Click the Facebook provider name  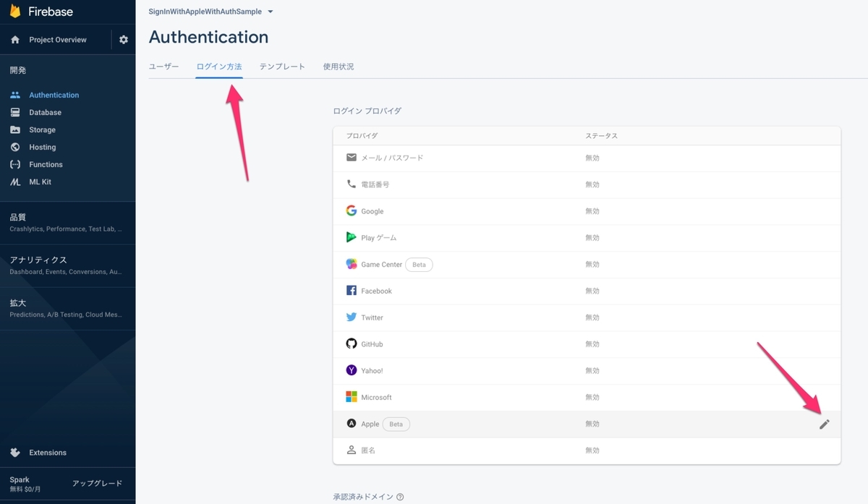pos(376,291)
